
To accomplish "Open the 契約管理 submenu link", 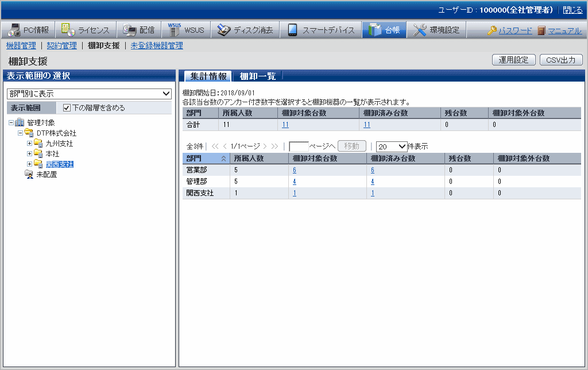I will 61,45.
